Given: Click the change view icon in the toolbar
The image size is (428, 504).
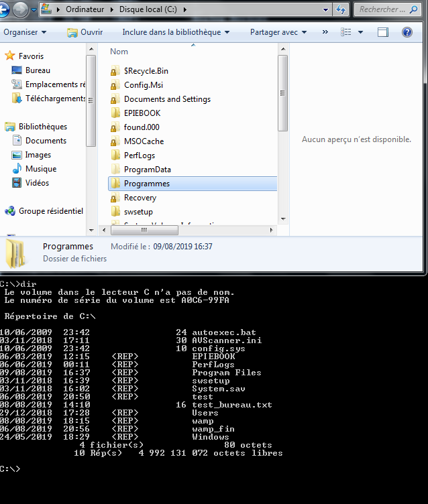Looking at the screenshot, I should pyautogui.click(x=346, y=32).
